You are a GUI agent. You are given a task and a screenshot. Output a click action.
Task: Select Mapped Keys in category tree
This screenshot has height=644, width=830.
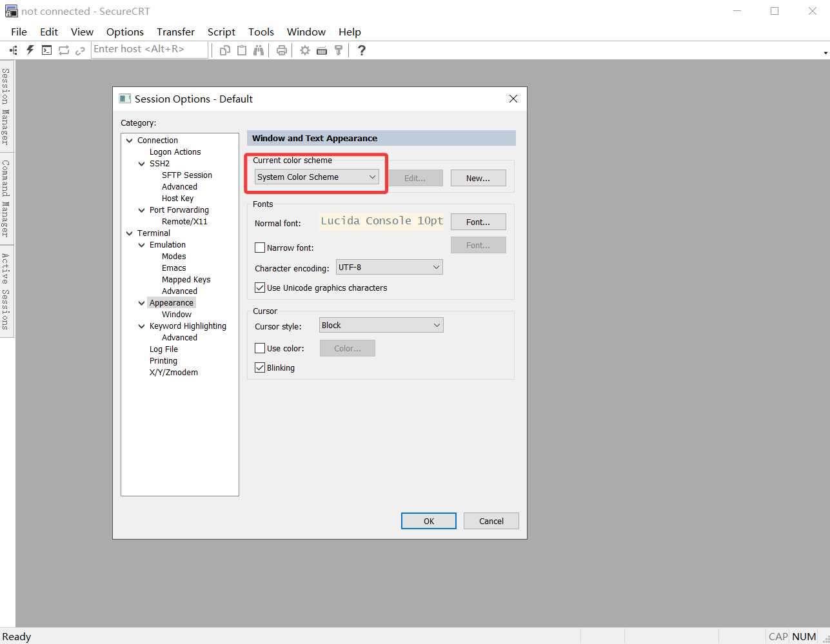186,280
